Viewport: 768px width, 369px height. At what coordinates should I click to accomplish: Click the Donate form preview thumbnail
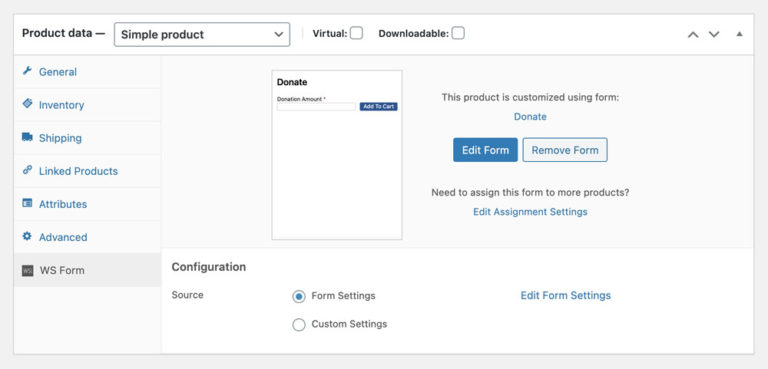point(337,155)
